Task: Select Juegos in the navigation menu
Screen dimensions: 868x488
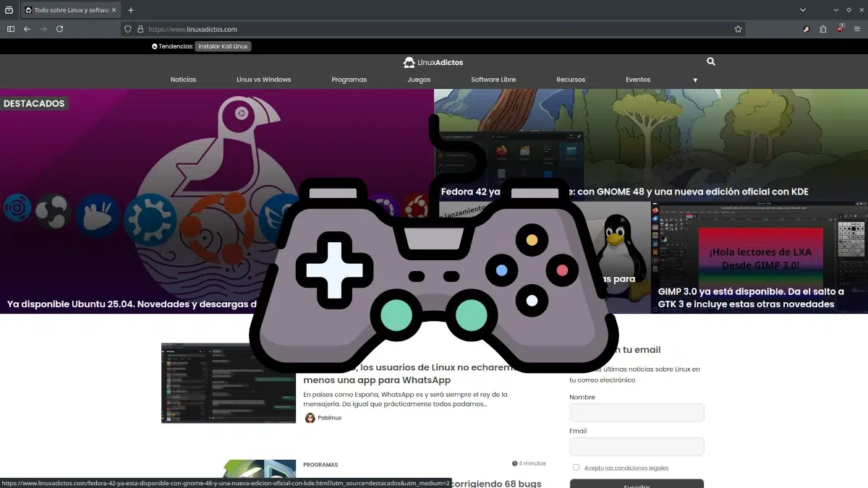Action: click(419, 80)
